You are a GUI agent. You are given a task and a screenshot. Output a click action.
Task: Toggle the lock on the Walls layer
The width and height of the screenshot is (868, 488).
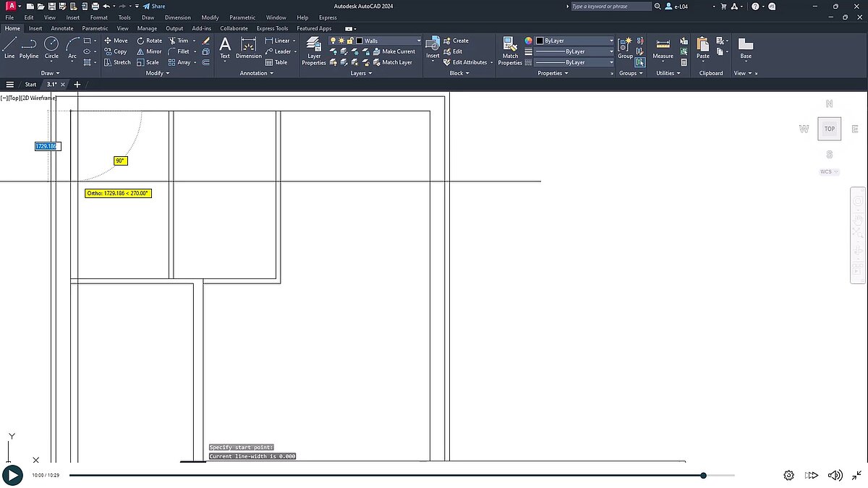coord(349,40)
